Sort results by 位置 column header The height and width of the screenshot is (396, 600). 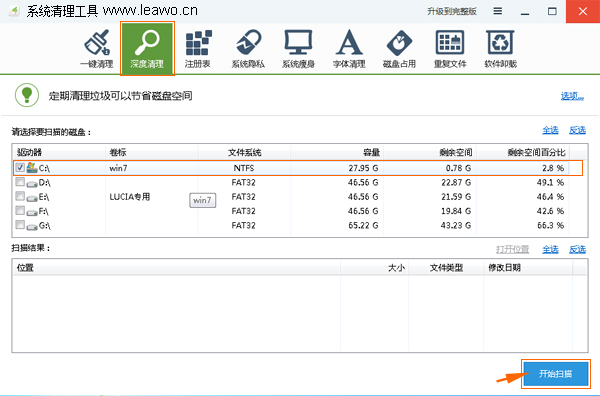click(x=176, y=268)
